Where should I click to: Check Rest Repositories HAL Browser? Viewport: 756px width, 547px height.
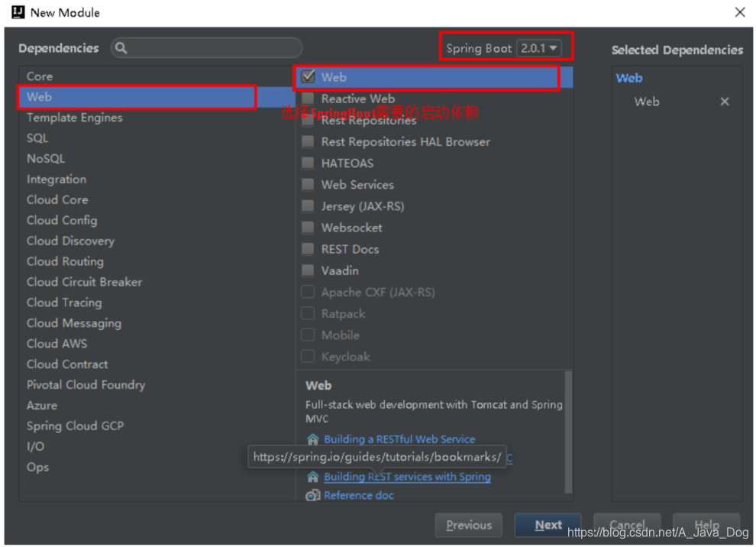[x=308, y=141]
